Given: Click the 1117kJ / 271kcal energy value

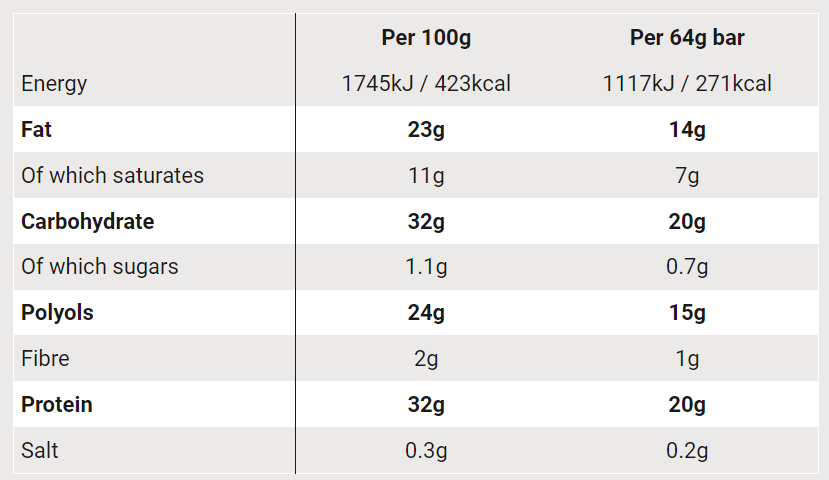Looking at the screenshot, I should click(x=687, y=84).
